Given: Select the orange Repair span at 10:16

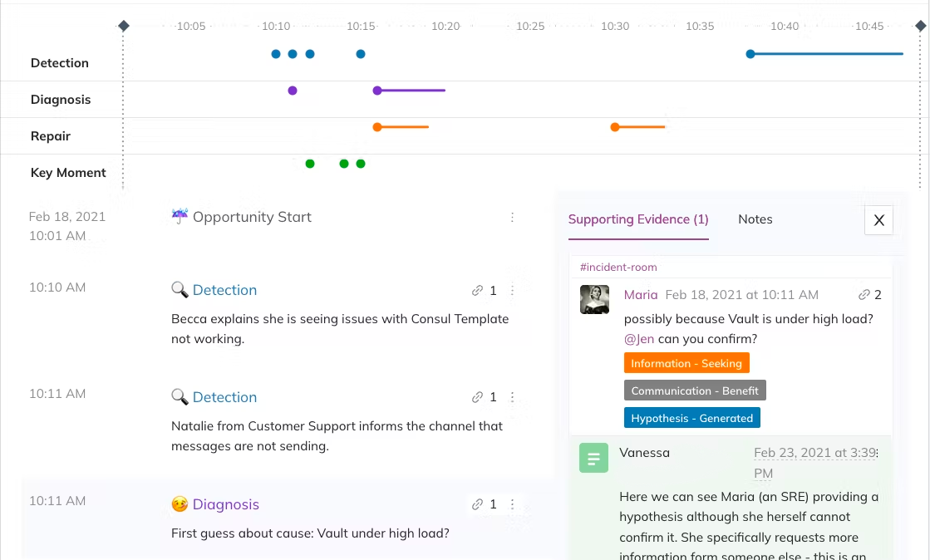Looking at the screenshot, I should pyautogui.click(x=401, y=127).
